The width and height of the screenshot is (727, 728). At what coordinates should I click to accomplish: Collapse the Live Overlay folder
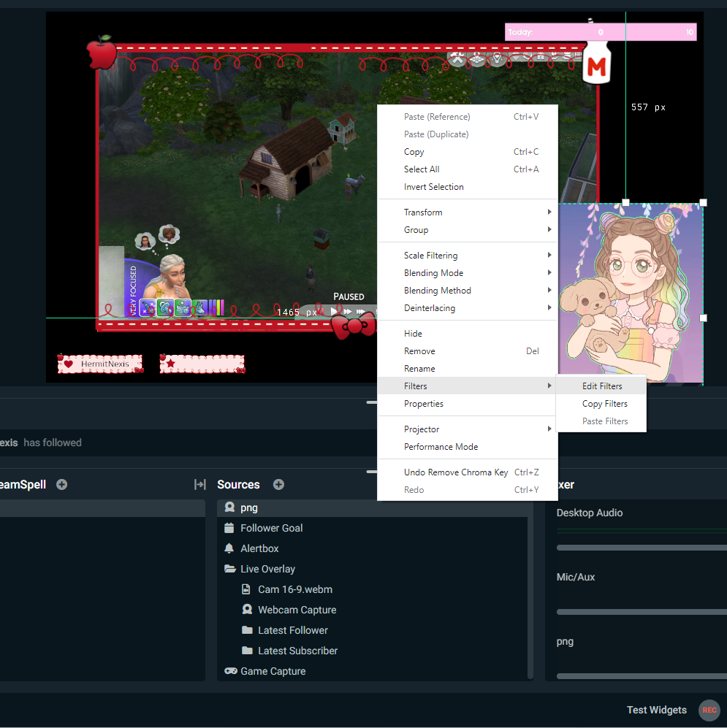coord(229,569)
